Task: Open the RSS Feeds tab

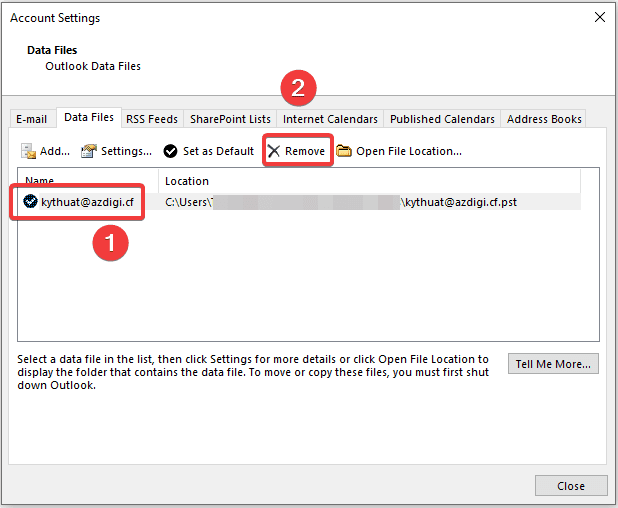Action: coord(152,119)
